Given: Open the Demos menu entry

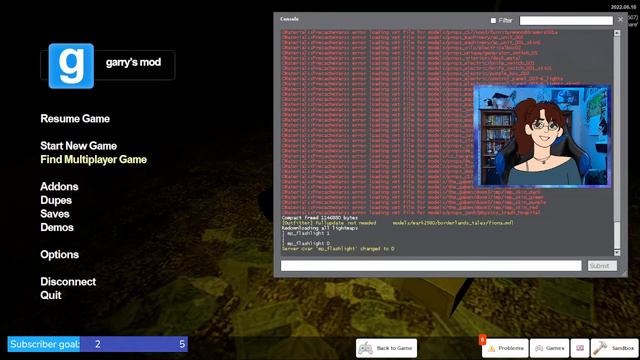Looking at the screenshot, I should (x=57, y=227).
